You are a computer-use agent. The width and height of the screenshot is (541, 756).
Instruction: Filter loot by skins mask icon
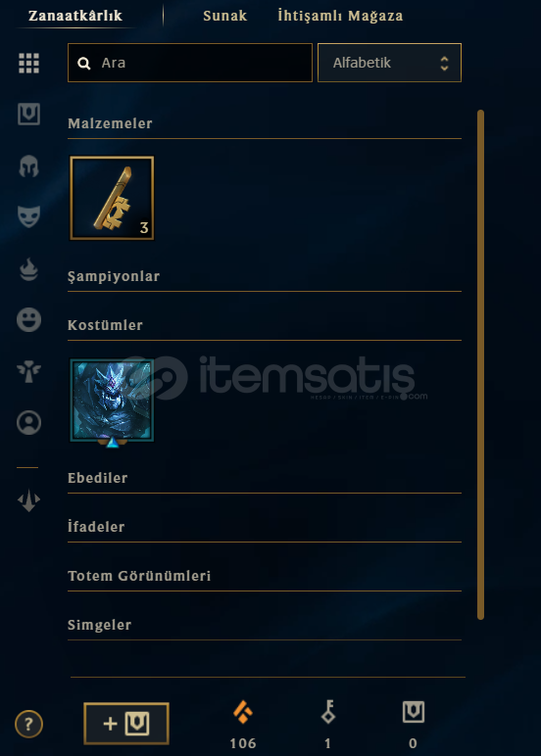point(29,216)
